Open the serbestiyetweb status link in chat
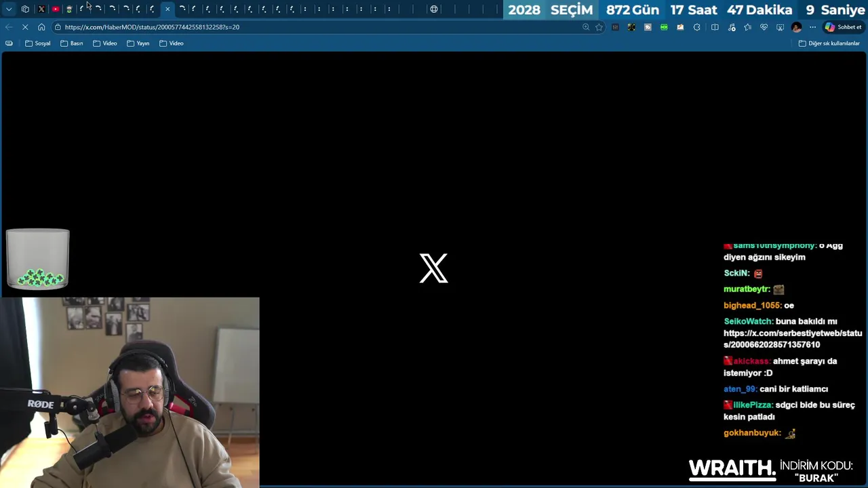Screen dimensions: 868x488 click(x=793, y=339)
